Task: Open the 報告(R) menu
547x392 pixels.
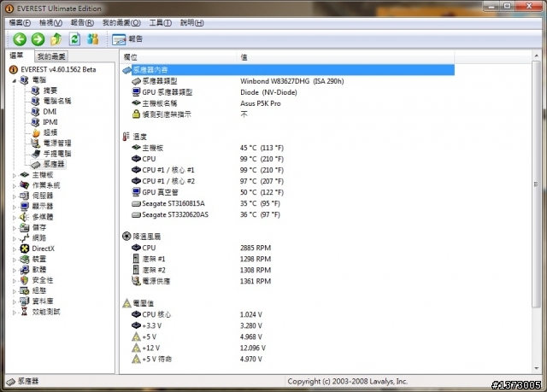Action: 82,23
